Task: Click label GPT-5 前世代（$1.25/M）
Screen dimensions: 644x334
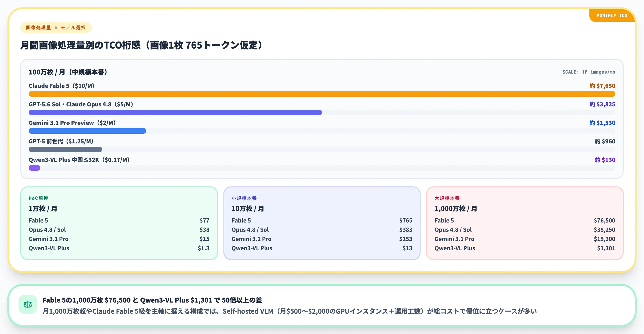Action: pyautogui.click(x=61, y=141)
